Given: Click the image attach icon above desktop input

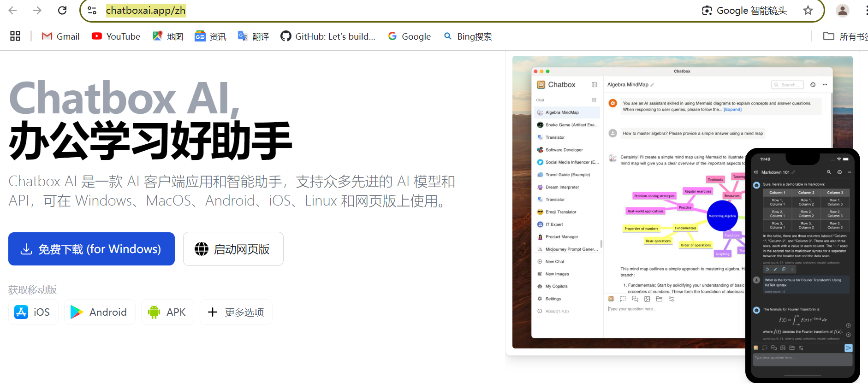Looking at the screenshot, I should pyautogui.click(x=647, y=299).
